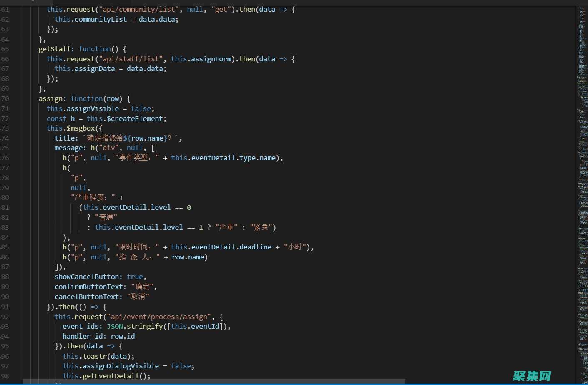Select the partially visible editor tab at top
588x385 pixels.
[x=25, y=2]
